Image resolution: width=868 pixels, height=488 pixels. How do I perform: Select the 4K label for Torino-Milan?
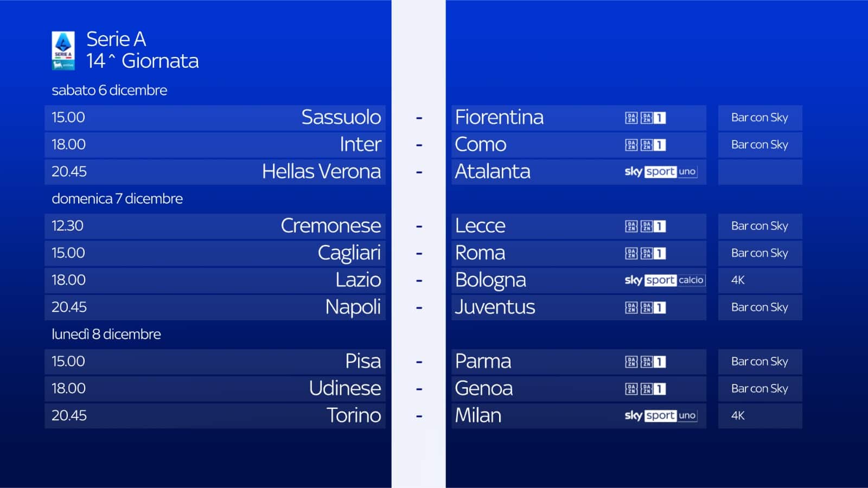(x=738, y=416)
